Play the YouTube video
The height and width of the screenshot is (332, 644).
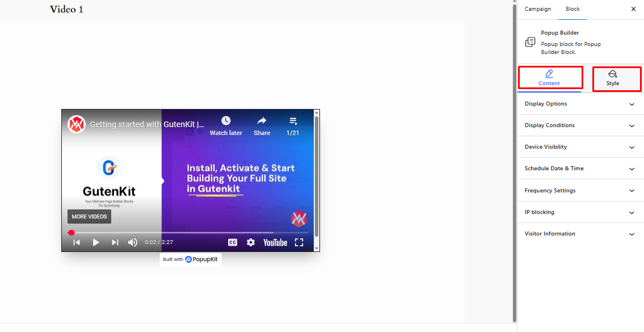click(96, 242)
